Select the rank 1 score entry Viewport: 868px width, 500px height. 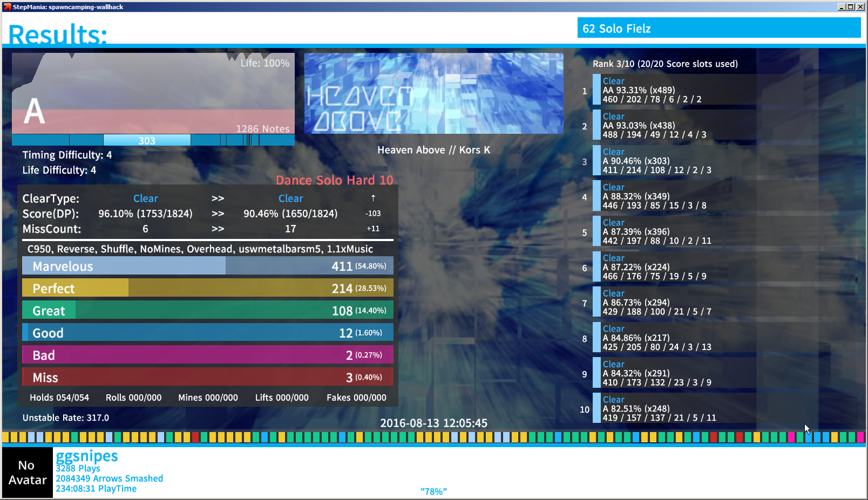675,90
